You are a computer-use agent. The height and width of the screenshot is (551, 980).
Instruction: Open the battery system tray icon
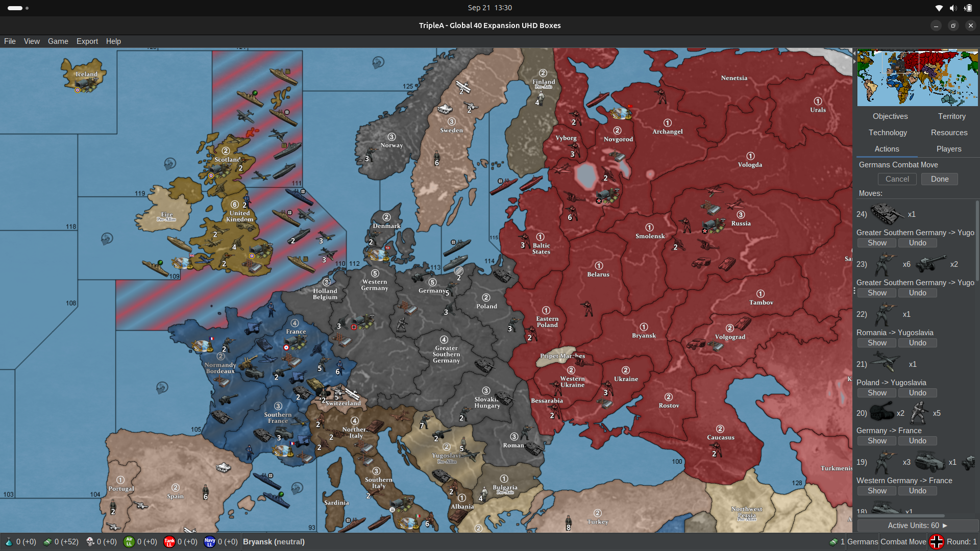(x=968, y=8)
